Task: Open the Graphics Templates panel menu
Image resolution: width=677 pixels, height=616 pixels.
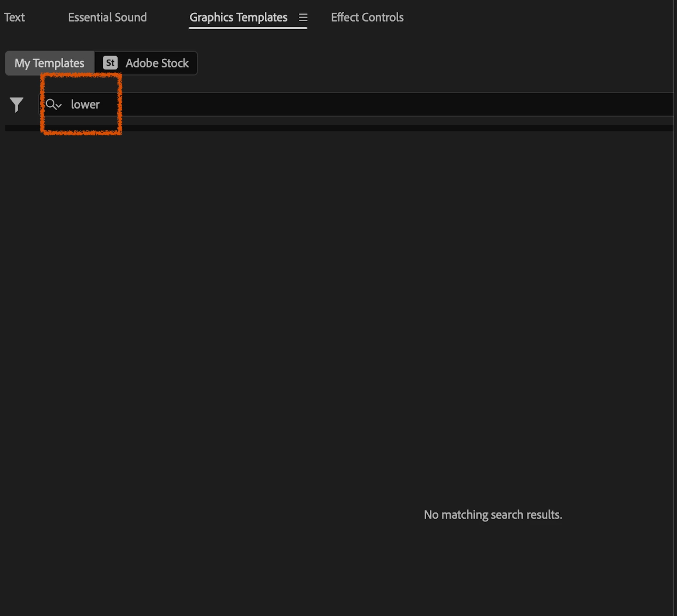Action: [303, 17]
